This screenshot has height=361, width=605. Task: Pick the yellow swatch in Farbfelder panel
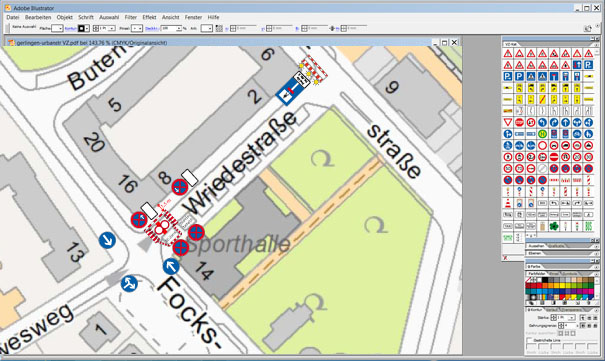562,285
